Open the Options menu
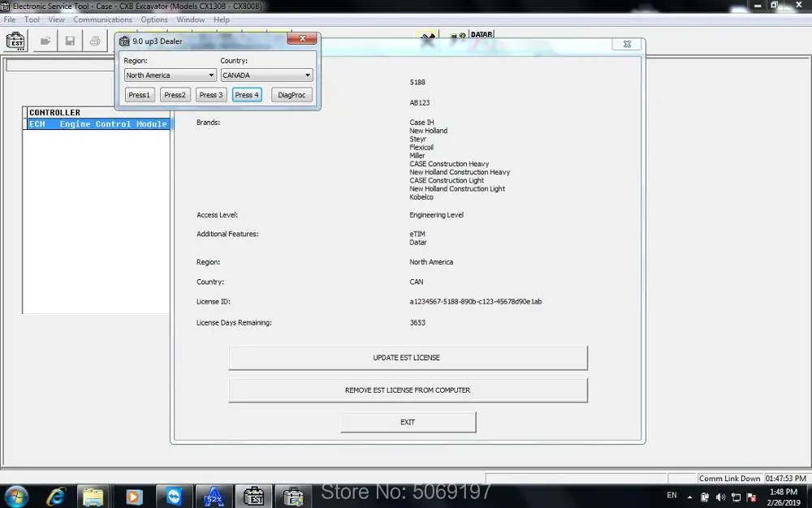812x508 pixels. click(154, 19)
